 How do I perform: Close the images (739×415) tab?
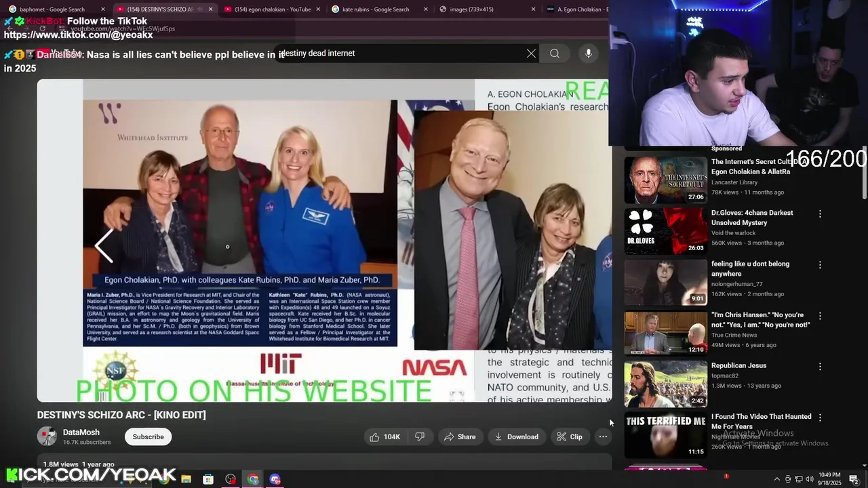click(x=534, y=9)
